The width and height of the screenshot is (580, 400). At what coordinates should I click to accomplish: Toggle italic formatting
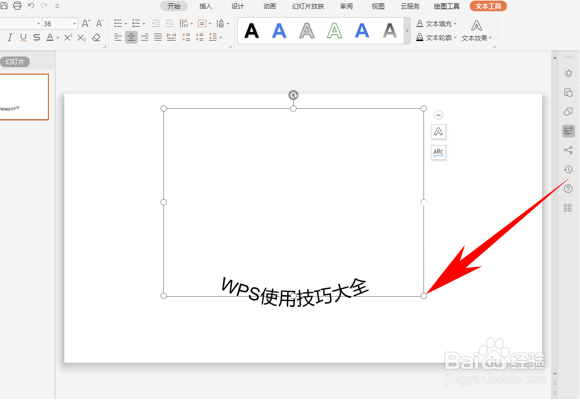pos(10,37)
